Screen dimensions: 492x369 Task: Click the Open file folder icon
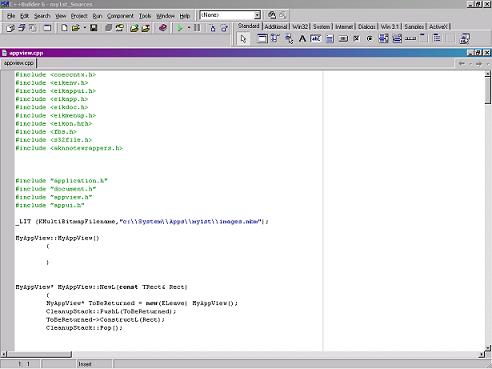(x=76, y=28)
